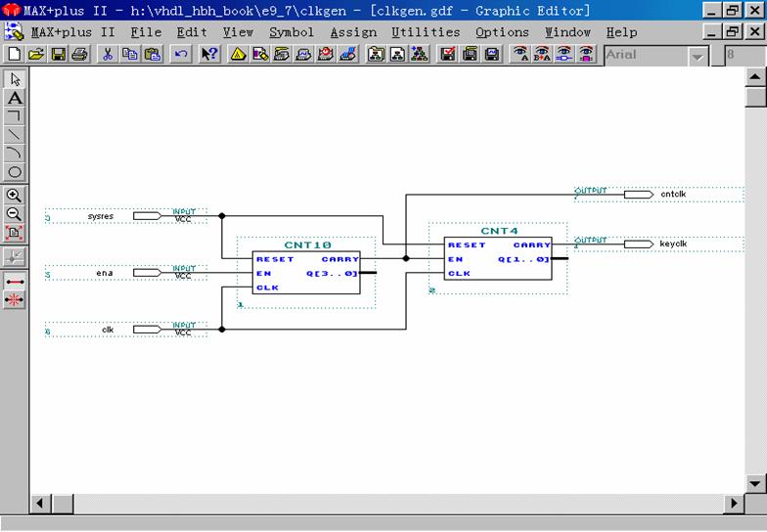This screenshot has height=532, width=767.
Task: Select the Orthogonal Line tool
Action: (x=15, y=116)
